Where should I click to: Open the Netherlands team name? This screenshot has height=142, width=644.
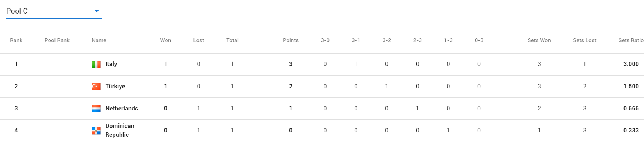pyautogui.click(x=122, y=108)
